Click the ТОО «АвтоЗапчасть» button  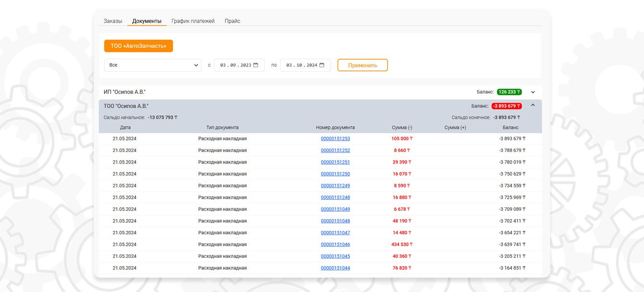click(x=138, y=46)
